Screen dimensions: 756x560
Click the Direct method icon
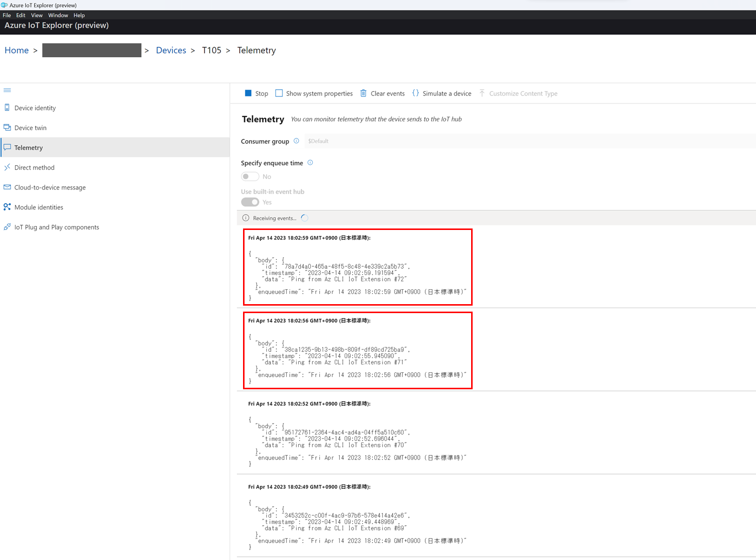pos(7,167)
